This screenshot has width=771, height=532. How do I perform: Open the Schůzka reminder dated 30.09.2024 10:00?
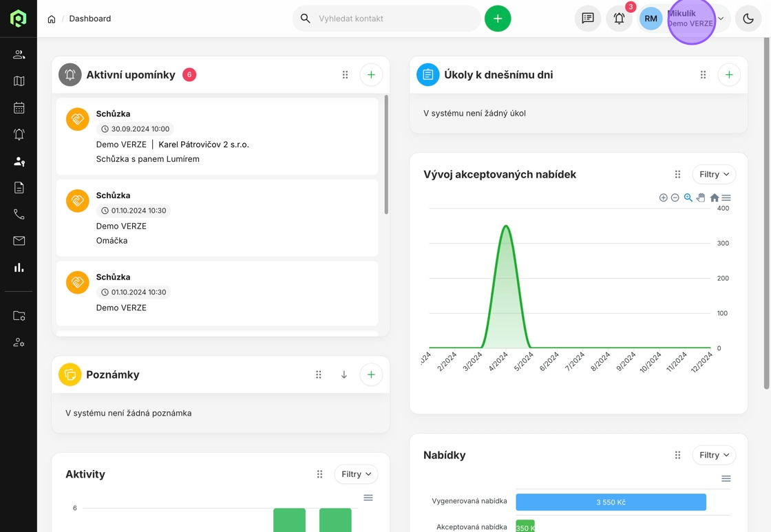(217, 136)
